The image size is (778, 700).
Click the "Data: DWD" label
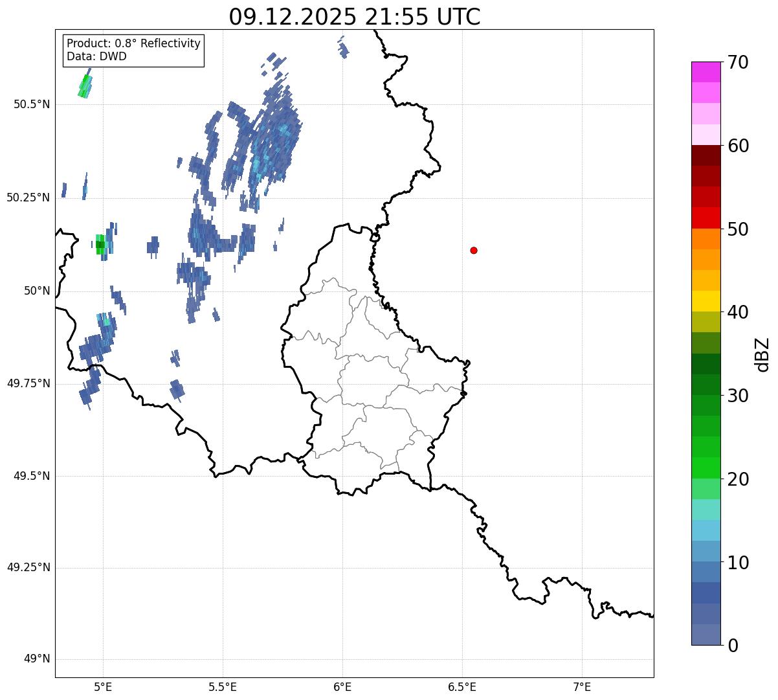pos(96,56)
